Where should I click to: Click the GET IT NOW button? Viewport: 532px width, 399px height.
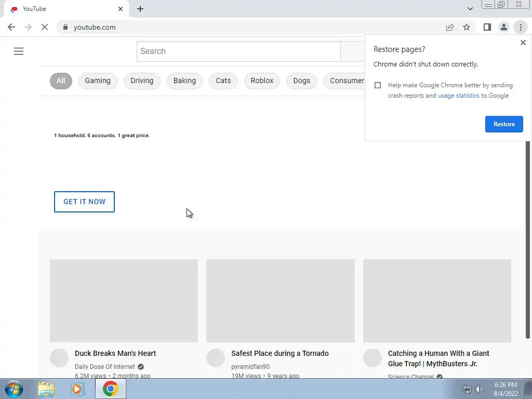click(x=84, y=202)
